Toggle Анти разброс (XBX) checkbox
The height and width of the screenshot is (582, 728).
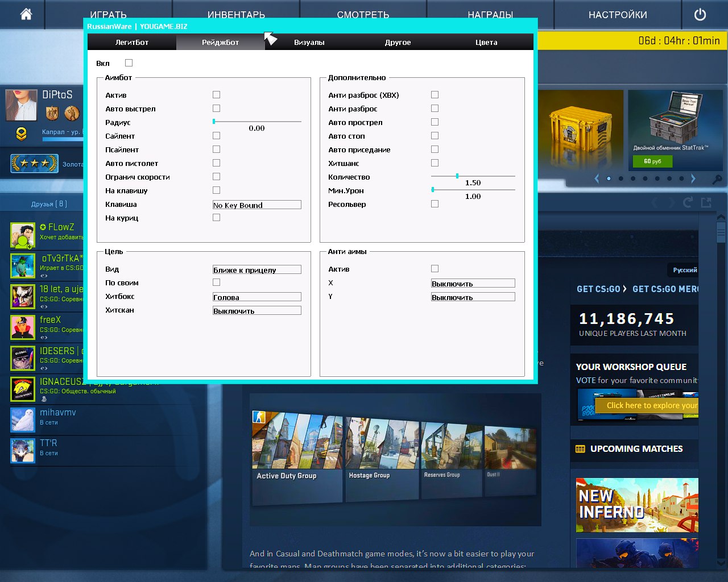[x=435, y=95]
